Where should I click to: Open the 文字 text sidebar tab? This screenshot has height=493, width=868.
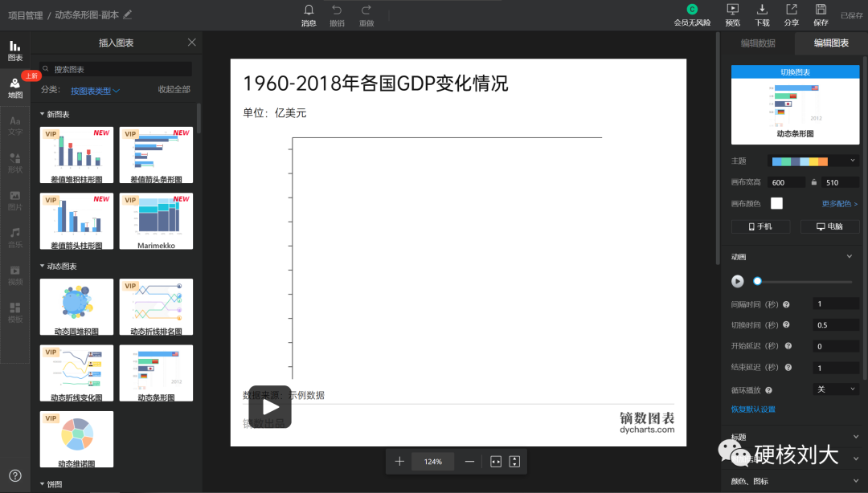coord(15,125)
